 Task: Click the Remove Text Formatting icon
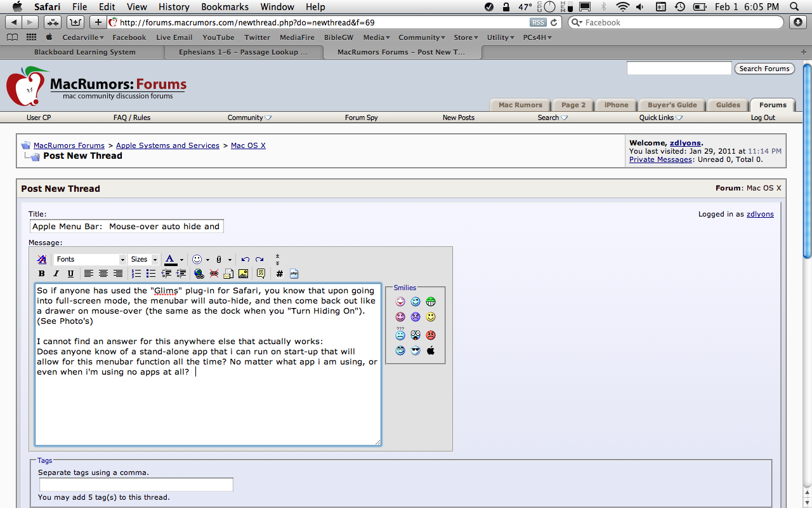[42, 259]
